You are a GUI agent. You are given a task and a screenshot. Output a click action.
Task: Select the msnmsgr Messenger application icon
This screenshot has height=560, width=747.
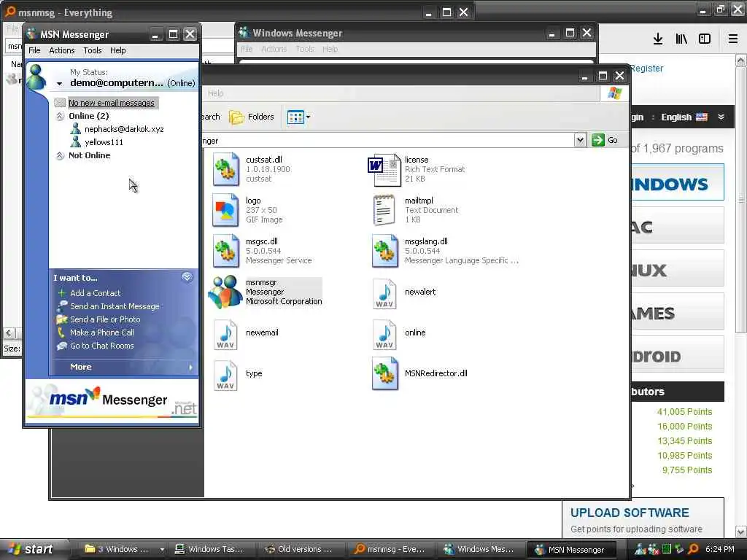click(225, 292)
